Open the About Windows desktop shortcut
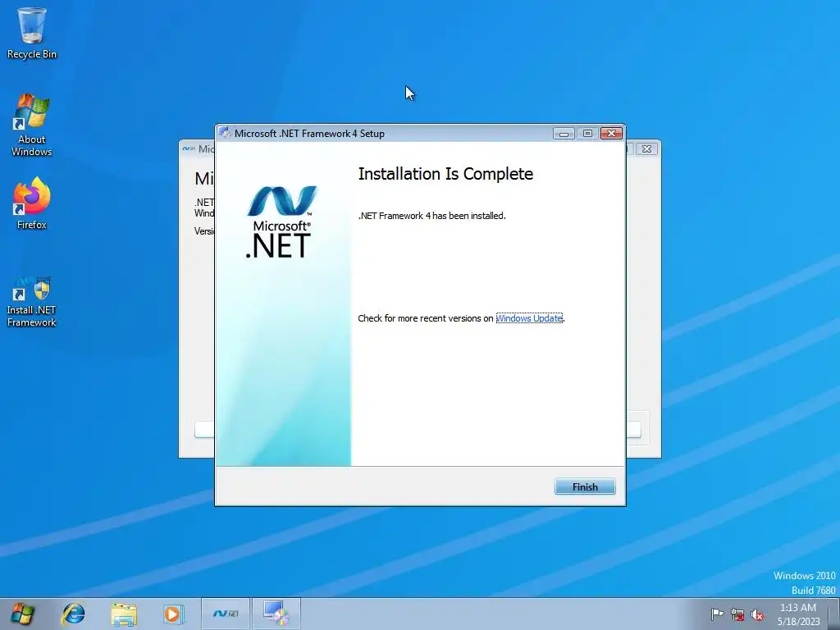This screenshot has width=840, height=630. click(x=32, y=126)
